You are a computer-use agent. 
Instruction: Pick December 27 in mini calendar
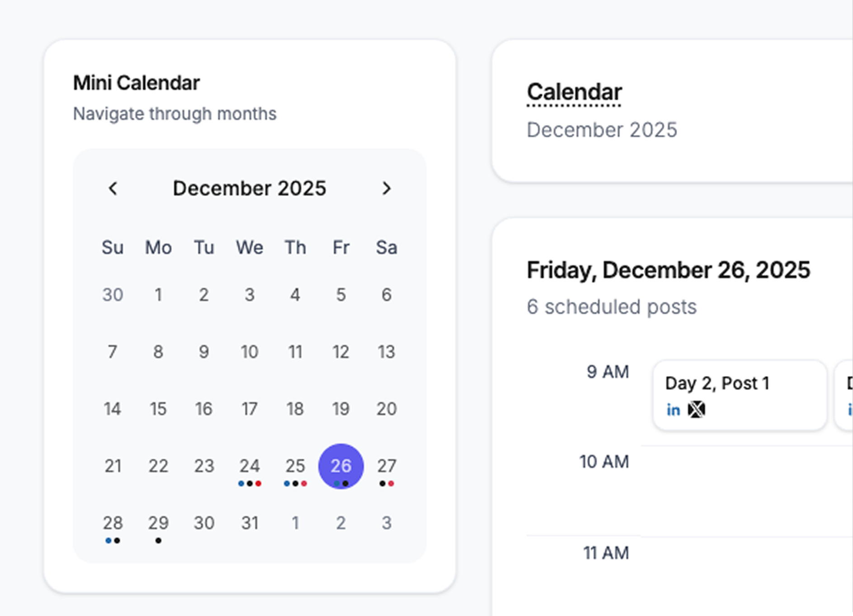pyautogui.click(x=386, y=466)
